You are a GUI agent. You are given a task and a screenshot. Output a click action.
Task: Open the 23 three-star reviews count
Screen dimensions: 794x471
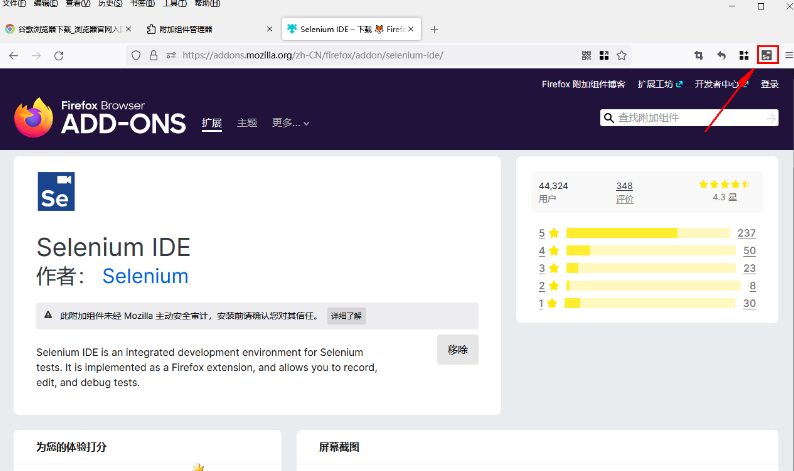[749, 268]
